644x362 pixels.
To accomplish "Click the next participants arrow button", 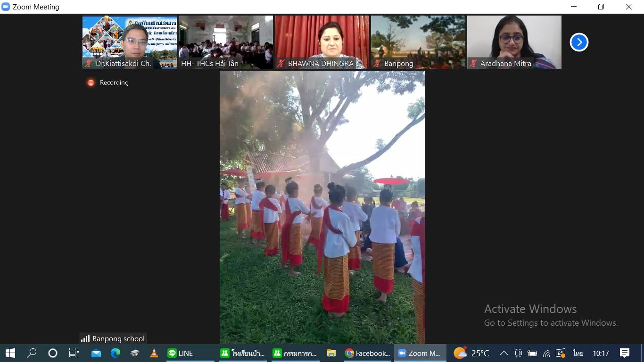I will [579, 42].
